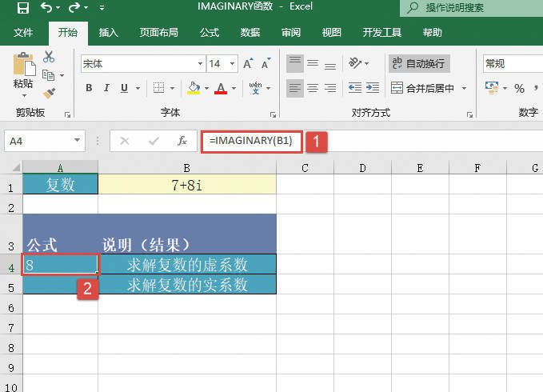Select cell B1 containing 7+8i
The height and width of the screenshot is (392, 543).
186,185
